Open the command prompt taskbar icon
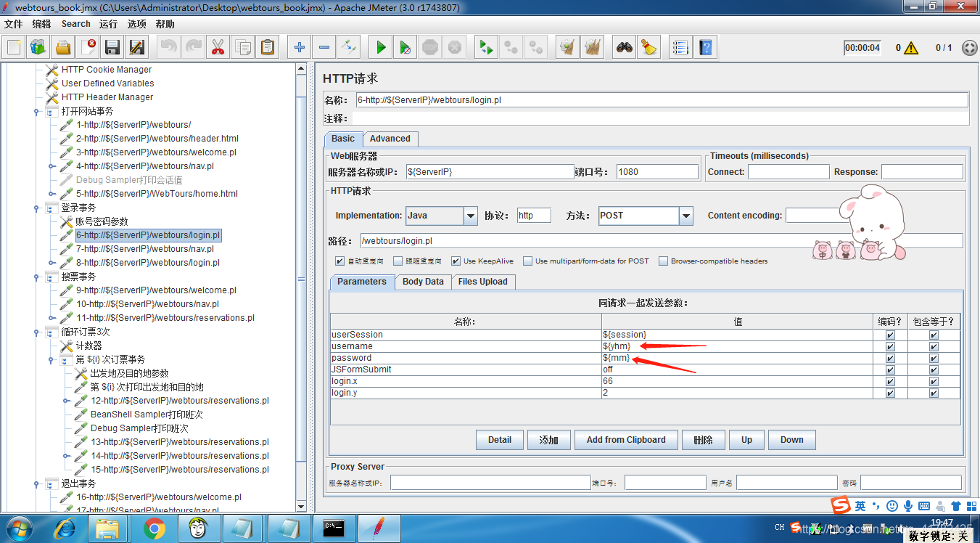The height and width of the screenshot is (543, 980). 334,529
